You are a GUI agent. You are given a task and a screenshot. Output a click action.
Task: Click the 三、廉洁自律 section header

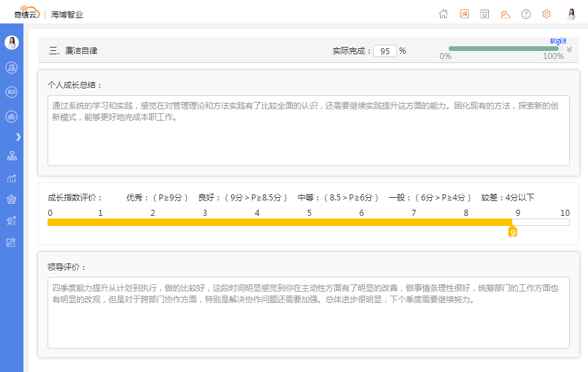coord(74,51)
